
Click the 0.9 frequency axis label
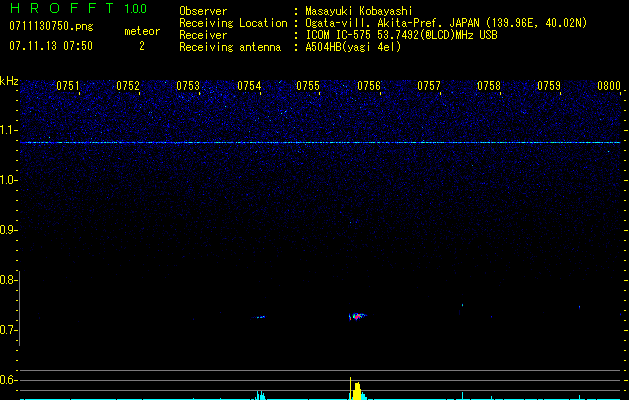pos(9,230)
